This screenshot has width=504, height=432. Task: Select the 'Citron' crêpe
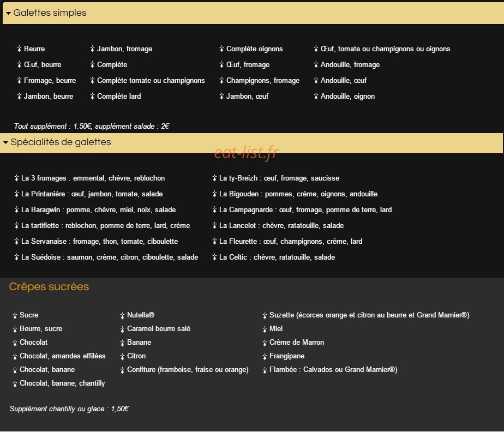click(x=136, y=356)
